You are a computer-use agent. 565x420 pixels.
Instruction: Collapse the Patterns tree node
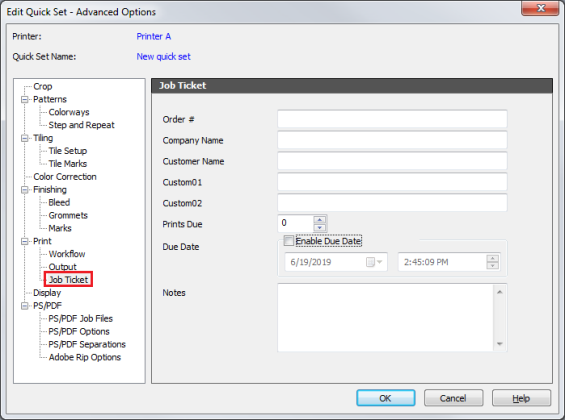[25, 99]
